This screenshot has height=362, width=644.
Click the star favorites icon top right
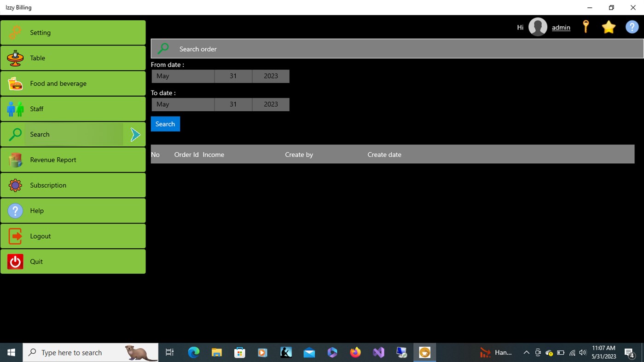[x=609, y=27]
